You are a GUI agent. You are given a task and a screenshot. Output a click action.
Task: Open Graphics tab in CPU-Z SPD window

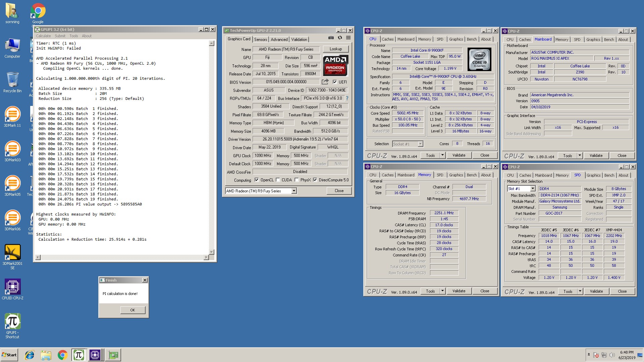pyautogui.click(x=593, y=175)
